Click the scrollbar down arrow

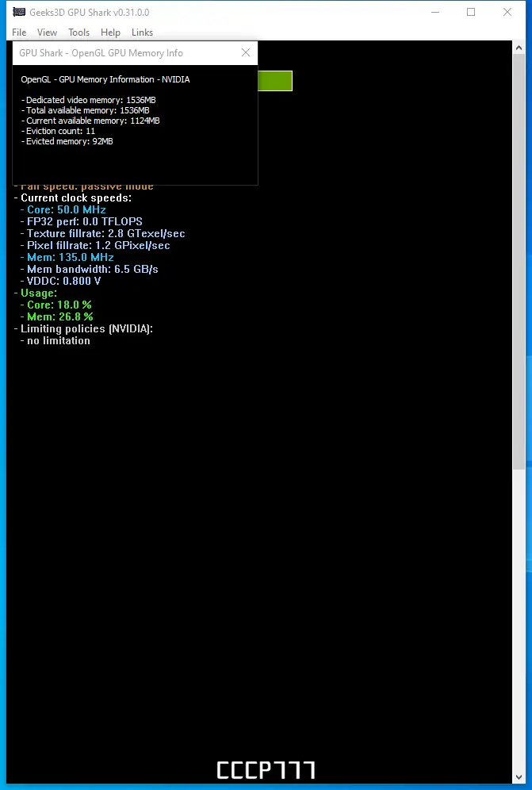[519, 777]
